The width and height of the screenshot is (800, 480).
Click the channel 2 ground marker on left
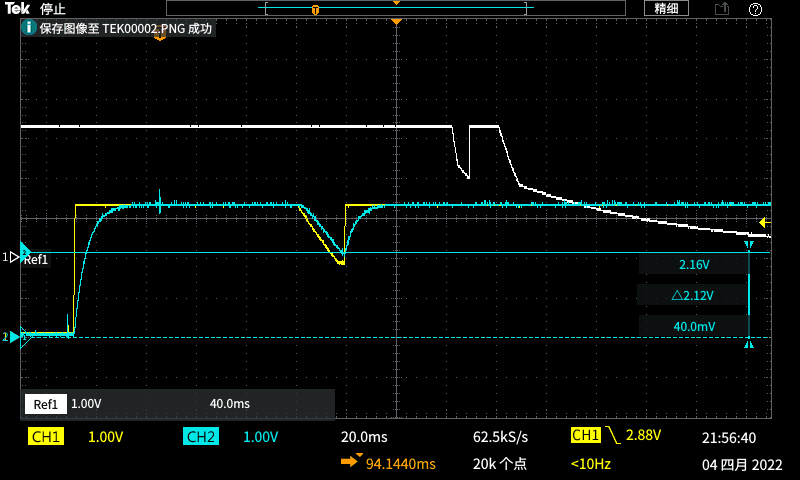[x=11, y=337]
